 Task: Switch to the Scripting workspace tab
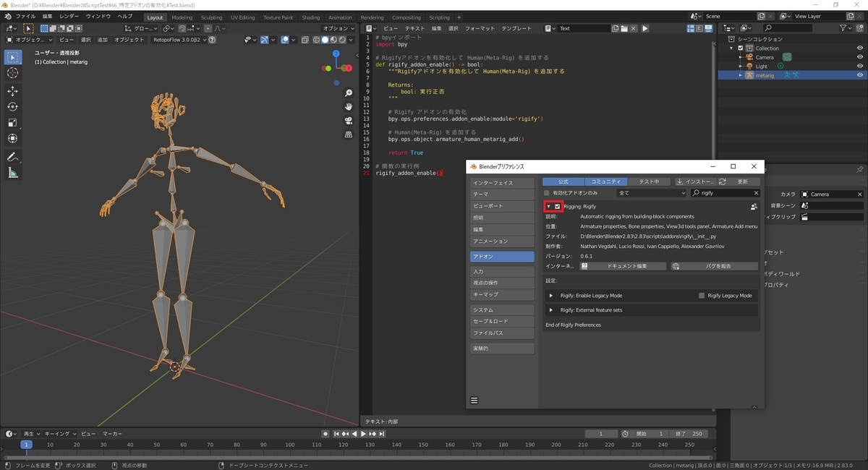(439, 17)
